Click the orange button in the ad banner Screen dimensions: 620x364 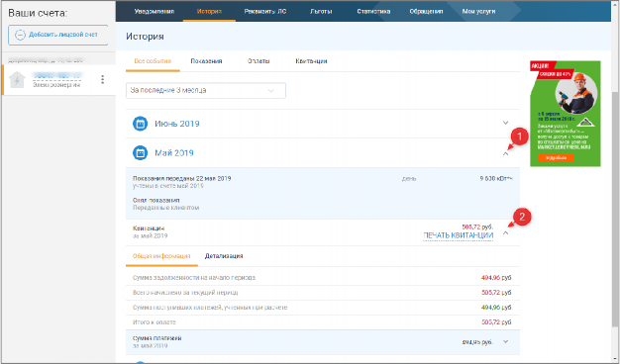tap(556, 158)
